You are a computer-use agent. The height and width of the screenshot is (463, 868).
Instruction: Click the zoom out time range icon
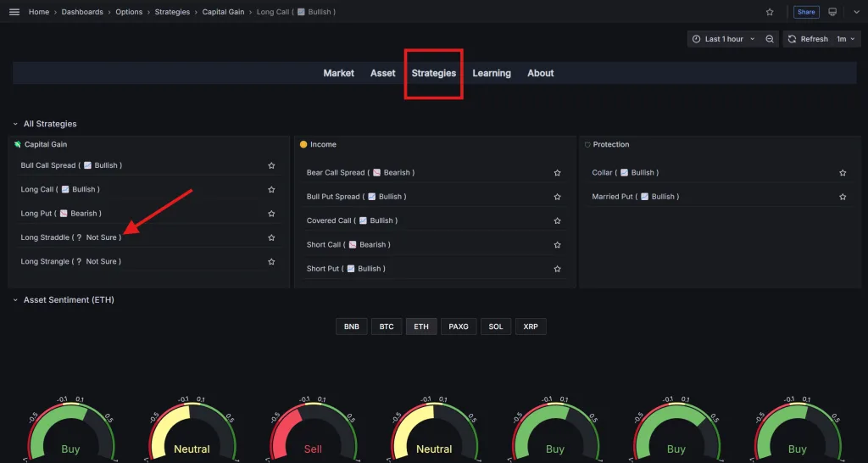(x=770, y=39)
